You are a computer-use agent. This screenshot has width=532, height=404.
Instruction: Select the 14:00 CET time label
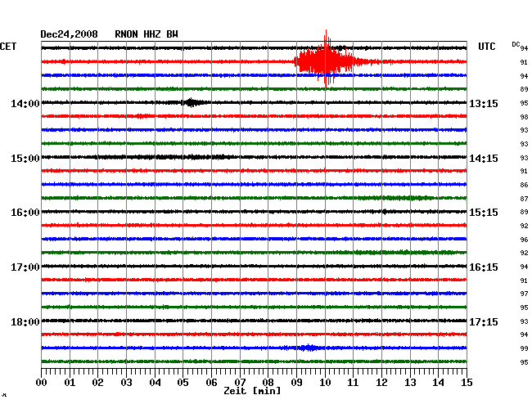[x=25, y=103]
